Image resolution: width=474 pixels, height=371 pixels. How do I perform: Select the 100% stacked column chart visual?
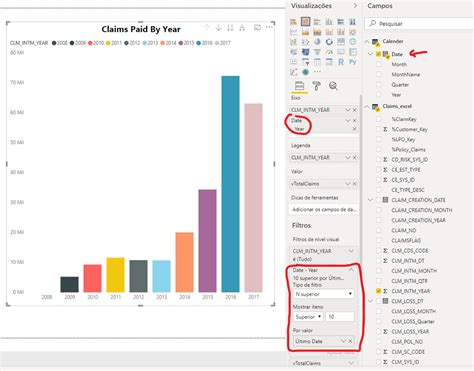pos(353,22)
